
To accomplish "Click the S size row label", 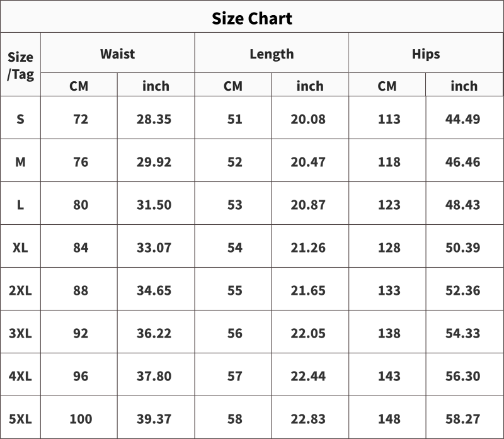I will (x=20, y=119).
